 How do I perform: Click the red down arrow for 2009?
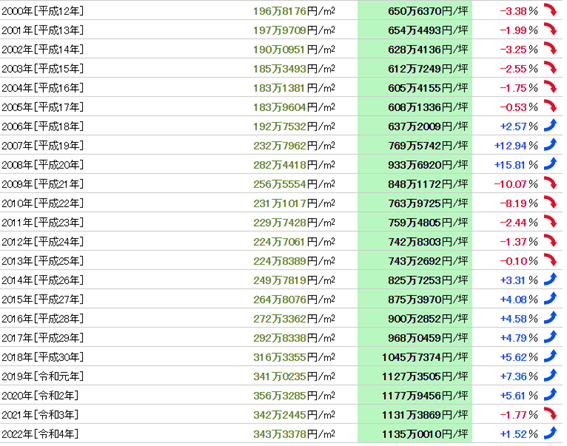[550, 183]
